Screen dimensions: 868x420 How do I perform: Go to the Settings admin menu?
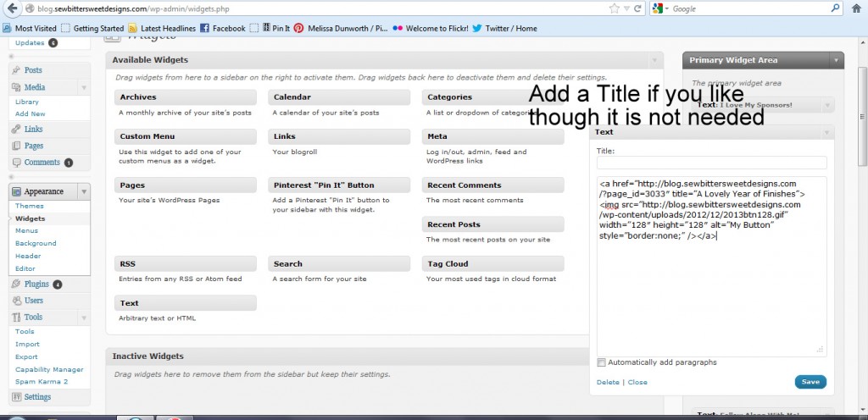[37, 396]
